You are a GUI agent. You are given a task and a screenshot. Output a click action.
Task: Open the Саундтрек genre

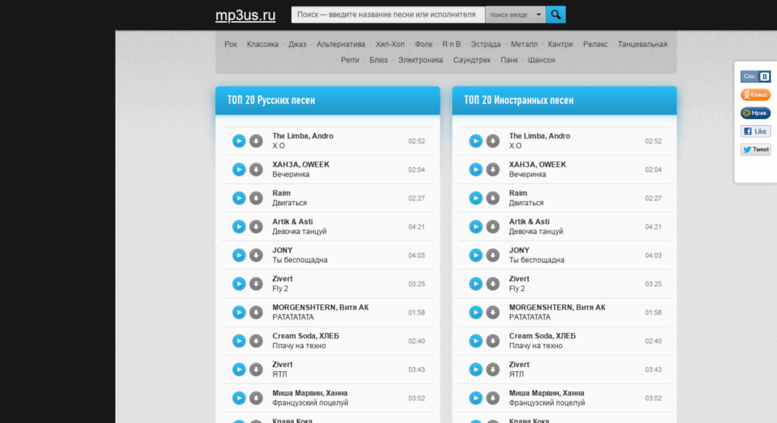(x=472, y=60)
